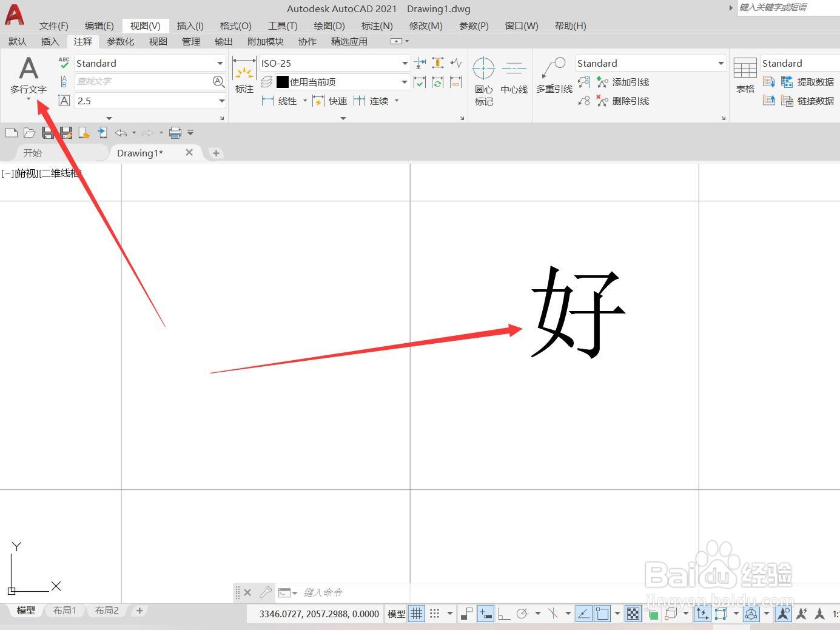Toggle dynamic input in status bar

click(485, 614)
